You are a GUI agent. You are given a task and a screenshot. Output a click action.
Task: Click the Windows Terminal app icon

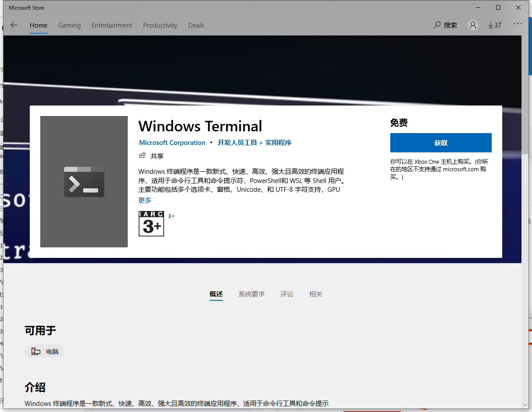[84, 182]
